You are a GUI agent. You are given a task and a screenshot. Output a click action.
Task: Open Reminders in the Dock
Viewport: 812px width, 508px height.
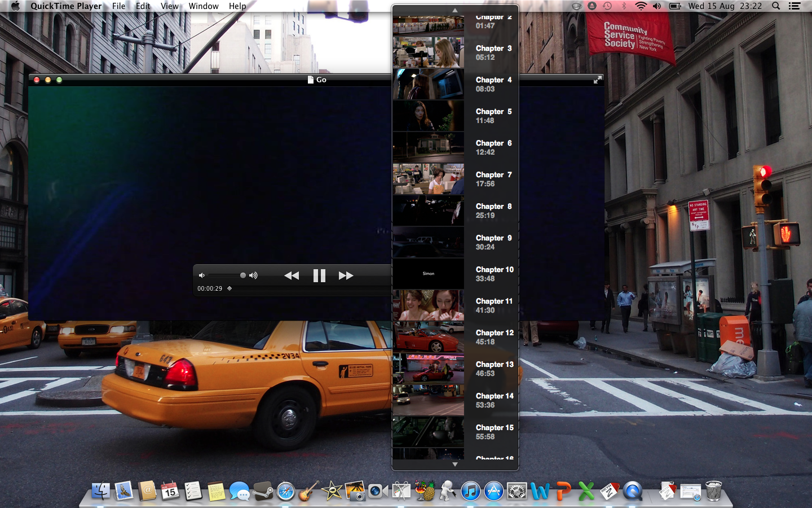[x=193, y=491]
